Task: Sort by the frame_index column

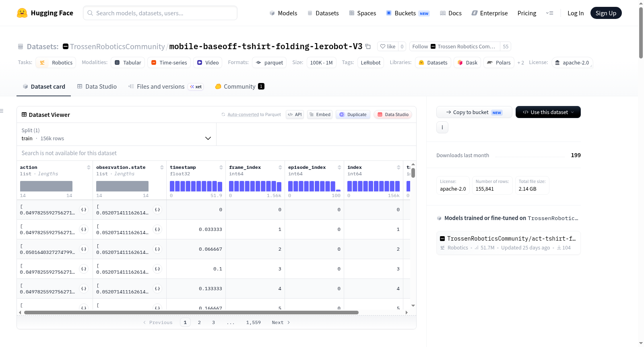Action: (x=280, y=167)
